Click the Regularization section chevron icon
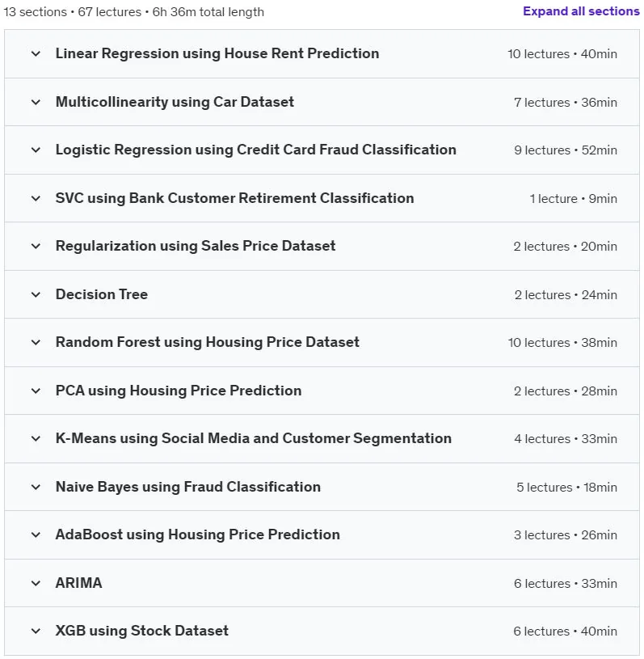 (x=36, y=247)
